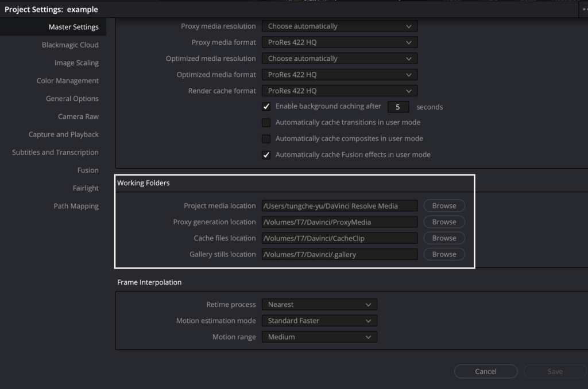Open the Blackmagic Cloud settings tab

[70, 45]
